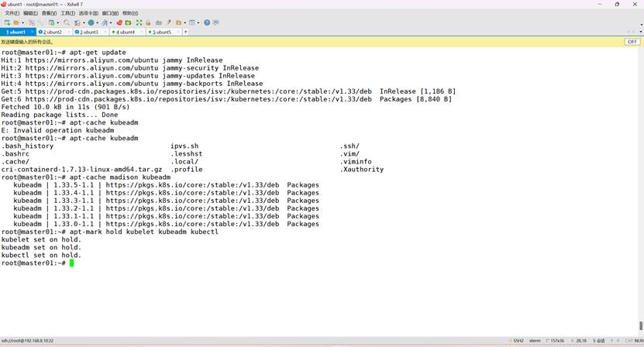This screenshot has width=644, height=347.
Task: Click the 5 会话 session count
Action: (599, 341)
